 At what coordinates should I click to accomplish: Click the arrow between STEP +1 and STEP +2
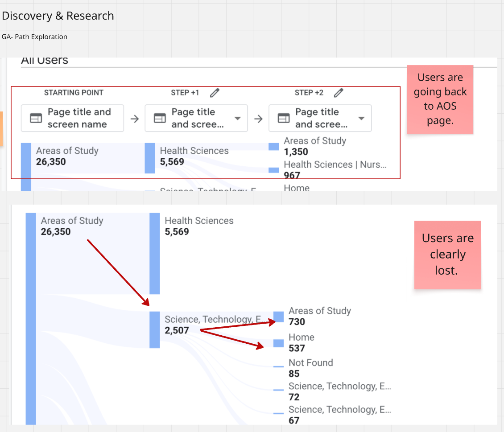[x=258, y=119]
